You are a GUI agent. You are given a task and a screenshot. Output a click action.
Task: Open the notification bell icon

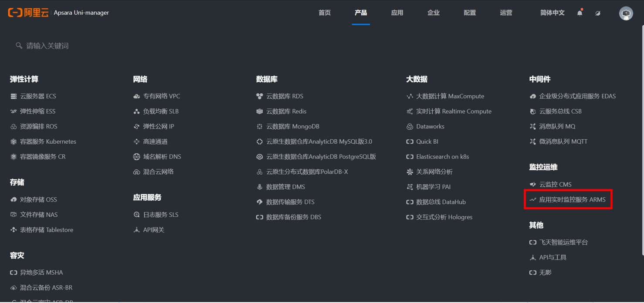click(x=580, y=13)
